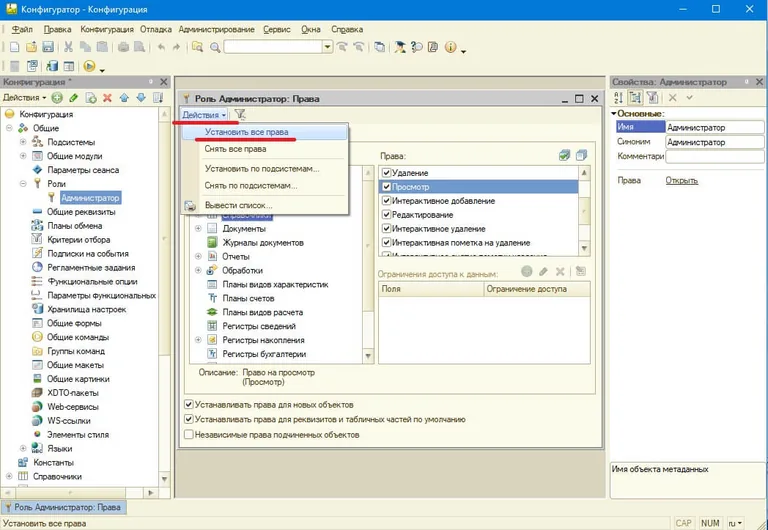Expand the Подсистемы tree node
The width and height of the screenshot is (768, 530).
pos(23,142)
